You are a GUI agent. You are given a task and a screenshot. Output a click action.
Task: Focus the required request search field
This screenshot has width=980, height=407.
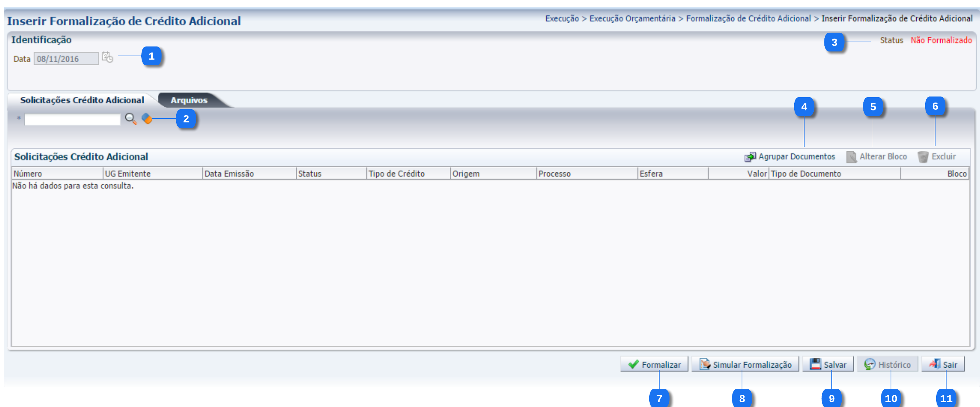(x=72, y=119)
